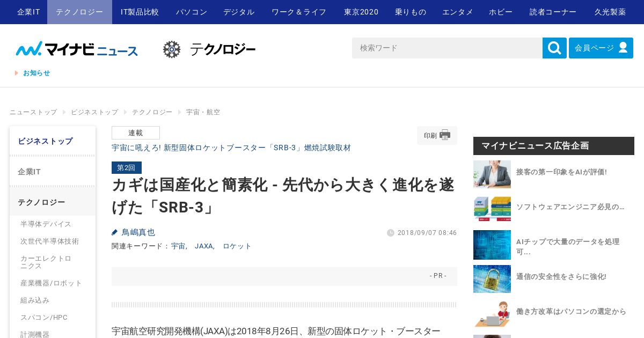Open the AIチップ article thumbnail
This screenshot has width=644, height=338.
click(x=492, y=245)
